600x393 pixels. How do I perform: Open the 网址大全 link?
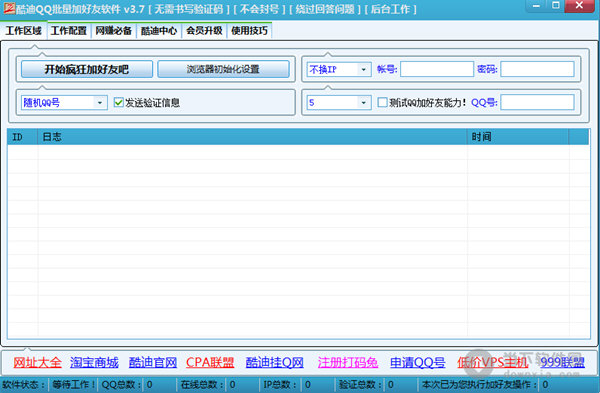pyautogui.click(x=37, y=362)
